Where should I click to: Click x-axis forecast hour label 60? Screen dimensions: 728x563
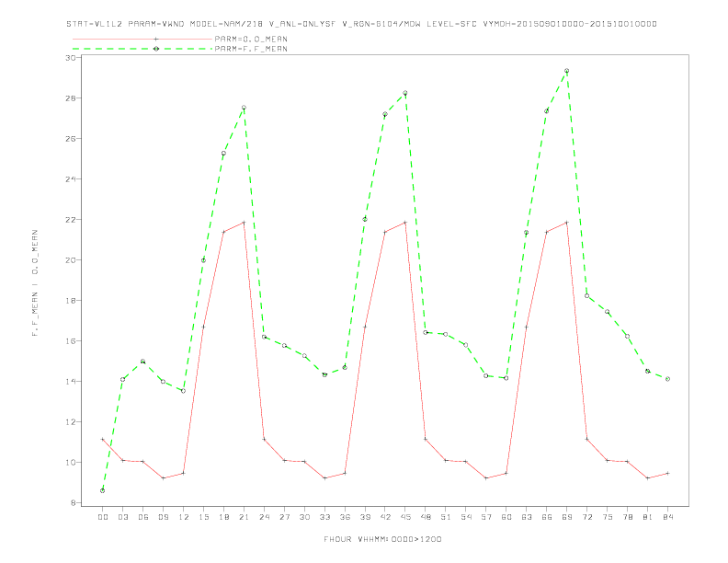pyautogui.click(x=506, y=517)
